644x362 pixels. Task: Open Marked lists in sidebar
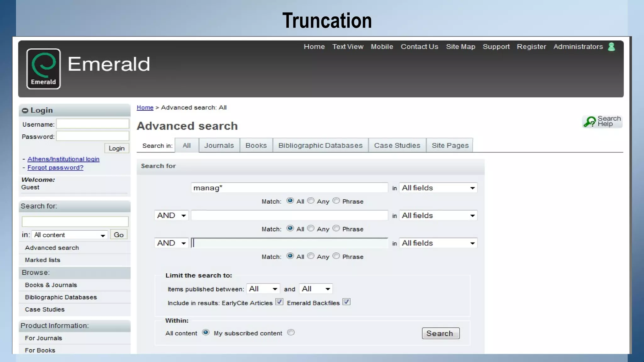(42, 260)
